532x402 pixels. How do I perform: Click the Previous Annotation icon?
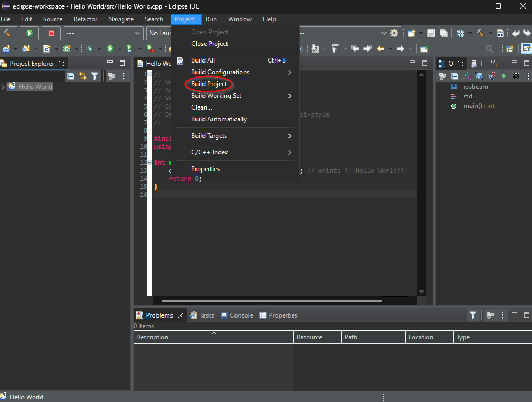tap(335, 49)
